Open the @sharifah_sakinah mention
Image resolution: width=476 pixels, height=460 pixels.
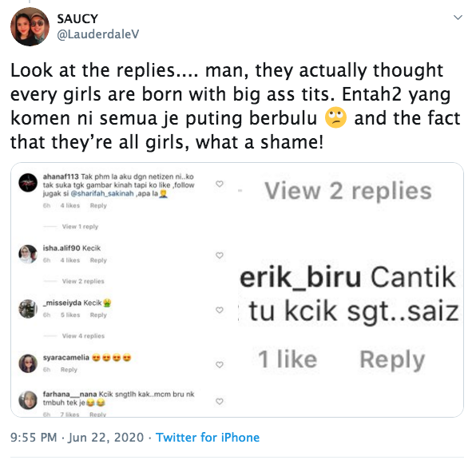(102, 193)
